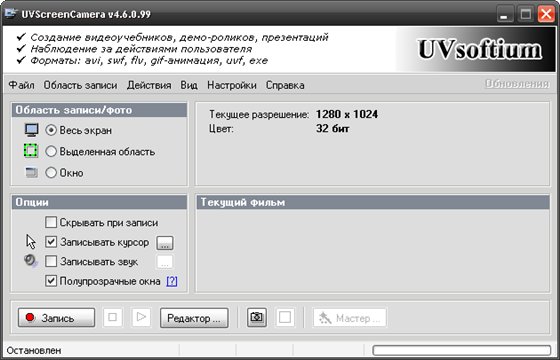This screenshot has height=360, width=560.
Task: Click the Опции panel header
Action: tap(99, 202)
